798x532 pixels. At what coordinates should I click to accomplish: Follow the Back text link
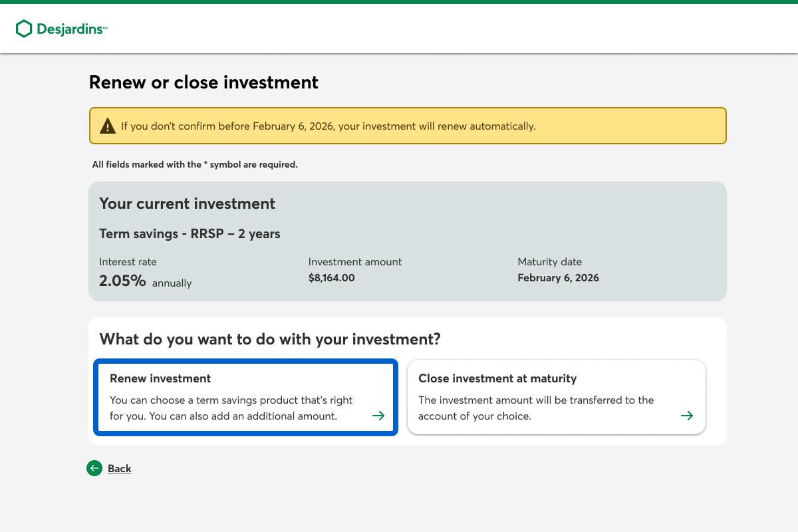[x=120, y=469]
